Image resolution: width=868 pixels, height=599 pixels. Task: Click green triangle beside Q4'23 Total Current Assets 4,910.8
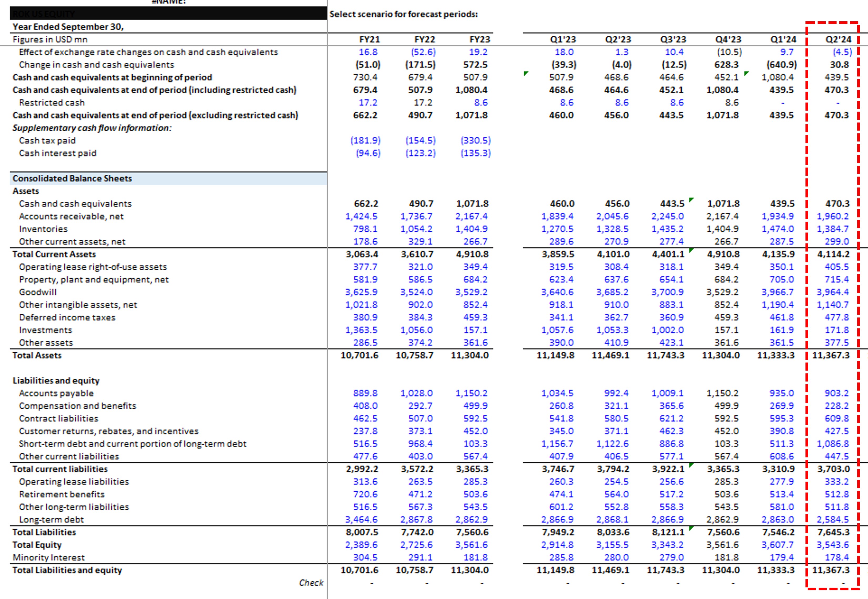coord(691,250)
